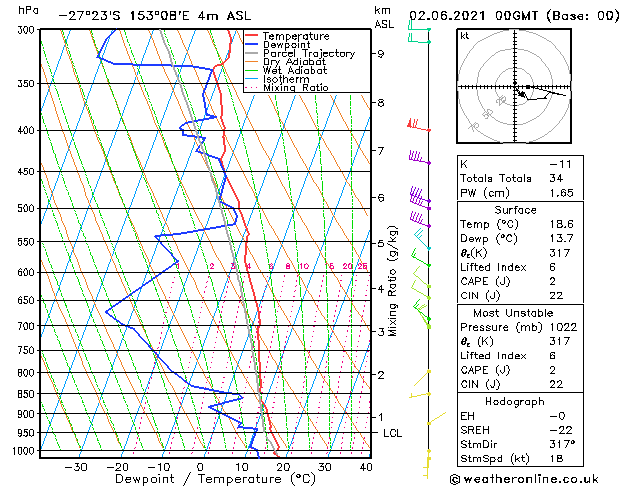Click the 500 hPa pressure label

[x=28, y=209]
